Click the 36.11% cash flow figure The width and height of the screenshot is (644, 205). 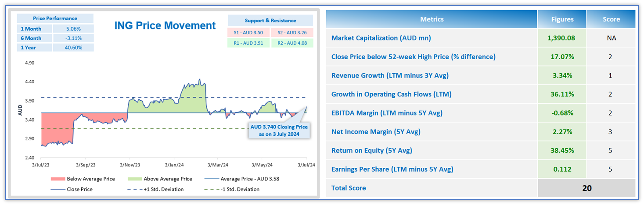(x=562, y=94)
